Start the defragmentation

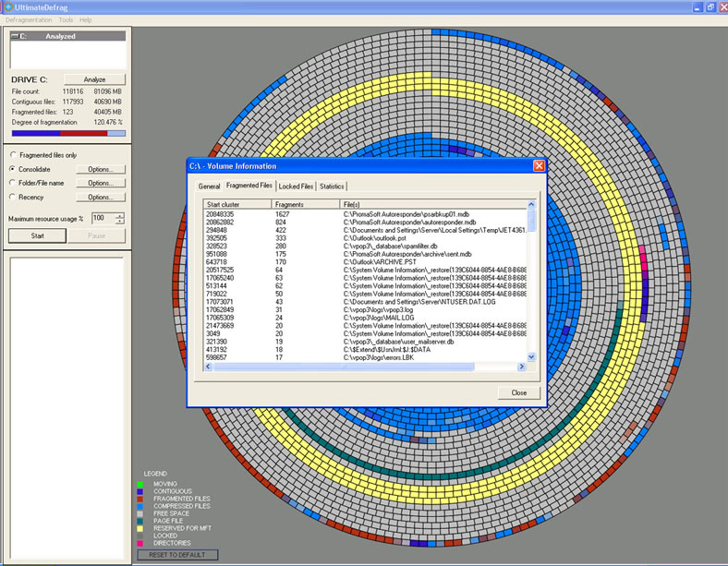37,235
